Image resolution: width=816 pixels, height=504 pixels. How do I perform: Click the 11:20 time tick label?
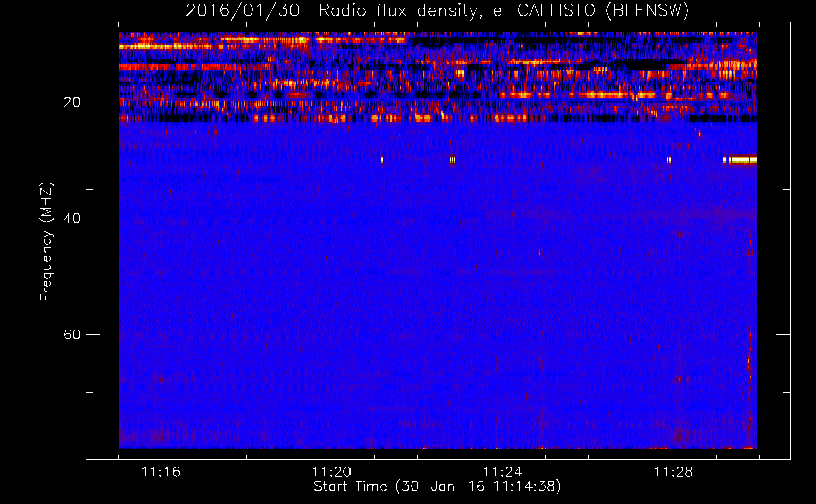coord(332,472)
